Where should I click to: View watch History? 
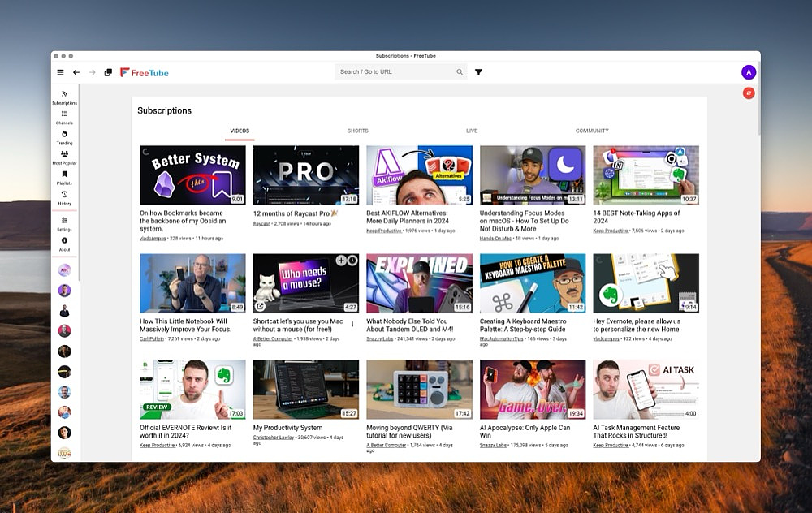[x=64, y=197]
